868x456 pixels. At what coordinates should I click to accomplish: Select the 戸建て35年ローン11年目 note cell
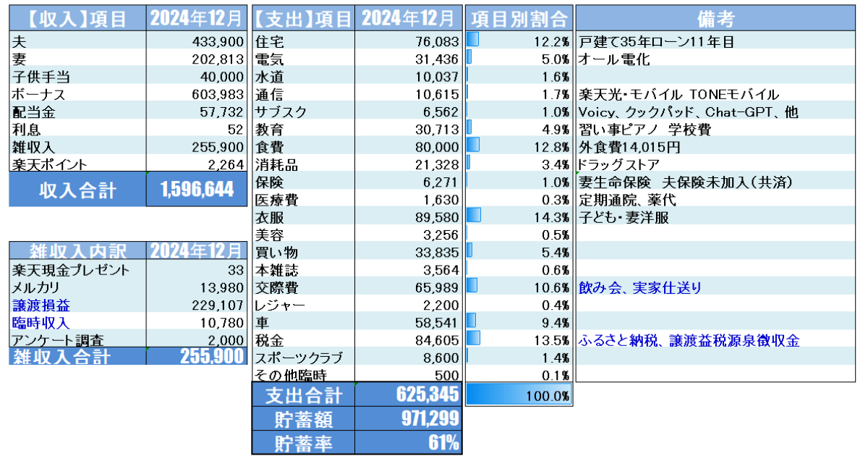point(657,42)
